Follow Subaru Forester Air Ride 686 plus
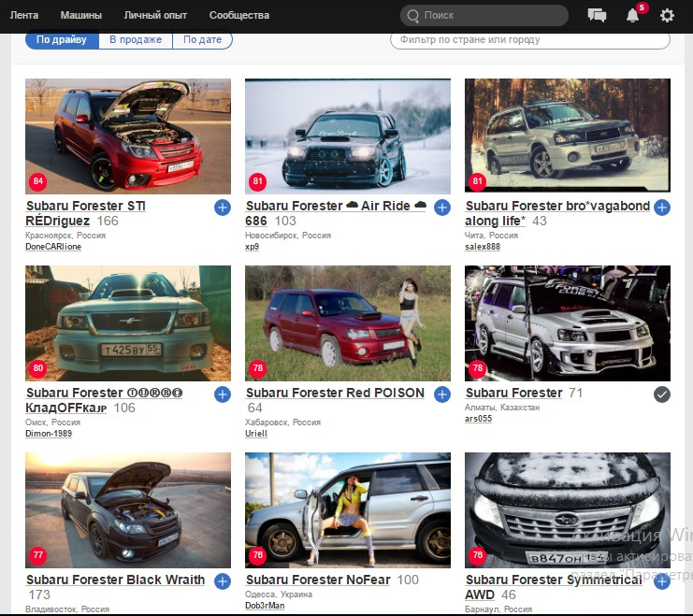The image size is (693, 616). [x=442, y=208]
